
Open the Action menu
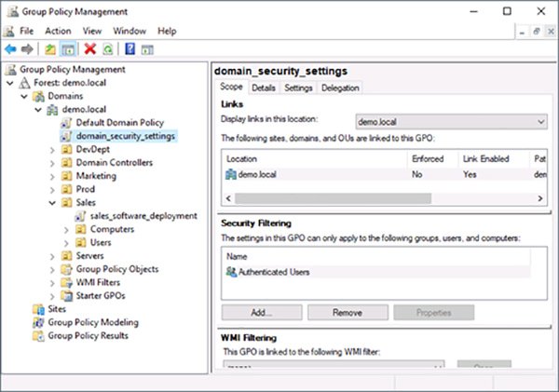(x=57, y=31)
